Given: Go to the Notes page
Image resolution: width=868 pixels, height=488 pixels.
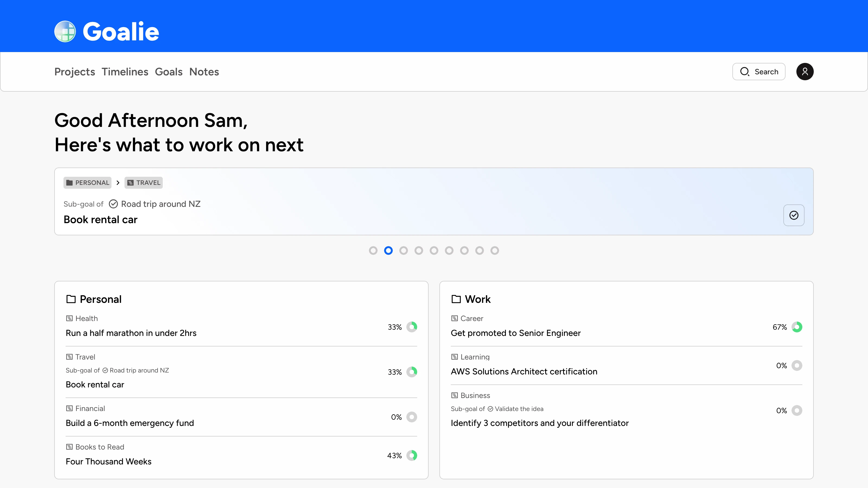Looking at the screenshot, I should point(204,72).
